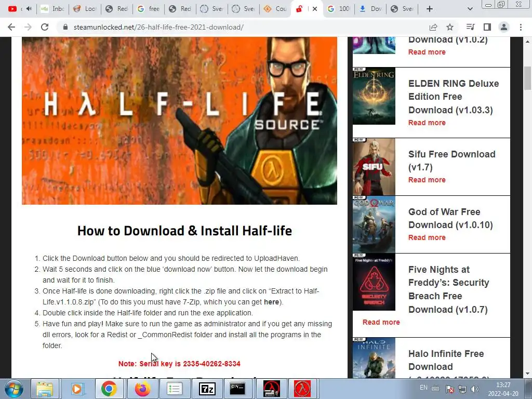Click the Sifu cover thumbnail
The height and width of the screenshot is (399, 532).
(x=374, y=167)
